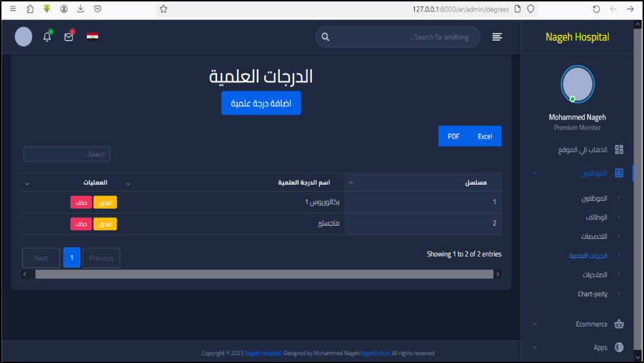Click the search magnifier icon
Viewport: 644px width, 363px height.
326,37
